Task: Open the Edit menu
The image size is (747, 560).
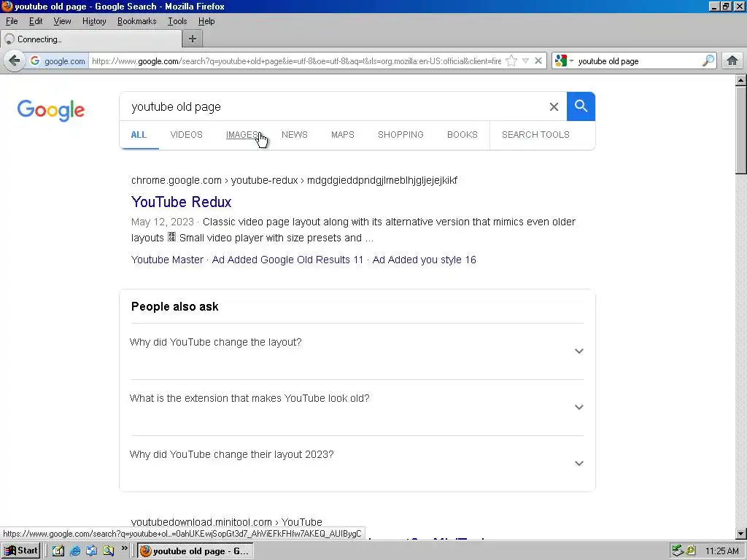Action: pyautogui.click(x=36, y=21)
